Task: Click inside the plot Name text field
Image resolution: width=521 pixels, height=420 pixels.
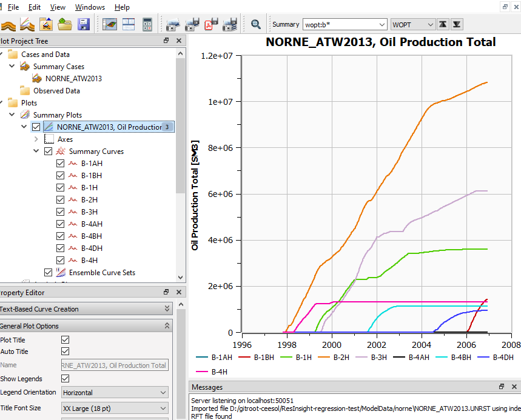Action: point(115,365)
